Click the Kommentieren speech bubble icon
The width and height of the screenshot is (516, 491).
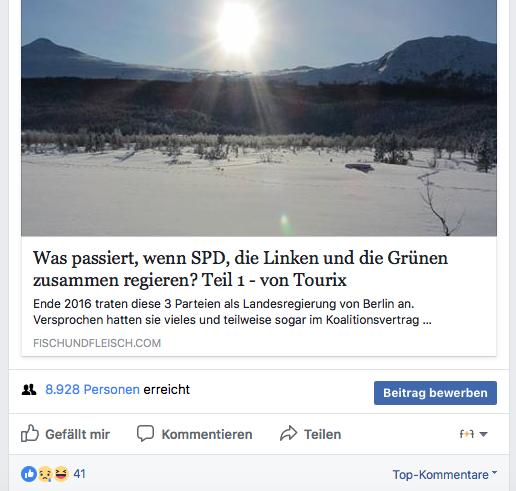[x=145, y=433]
